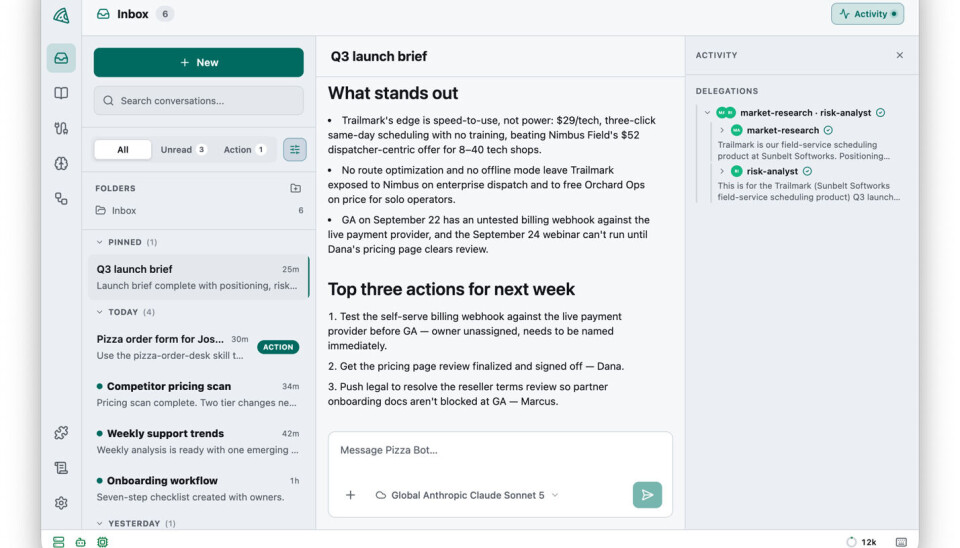Image resolution: width=960 pixels, height=548 pixels.
Task: Click the plus attachment icon in composer
Action: 350,495
